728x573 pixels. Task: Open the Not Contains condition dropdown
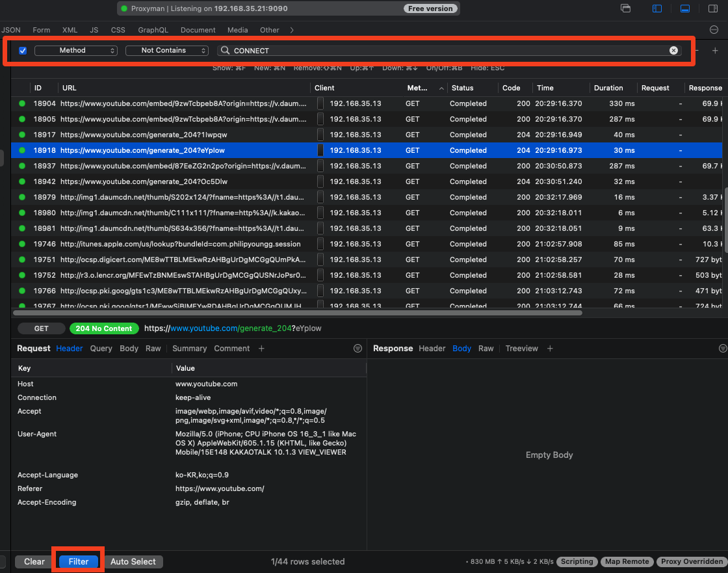pos(167,51)
